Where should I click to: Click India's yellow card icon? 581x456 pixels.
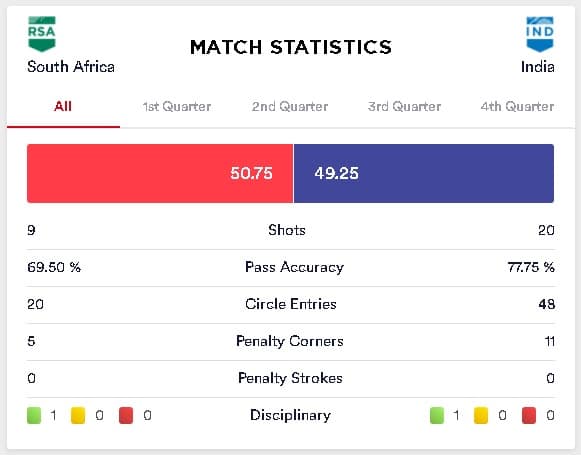481,415
